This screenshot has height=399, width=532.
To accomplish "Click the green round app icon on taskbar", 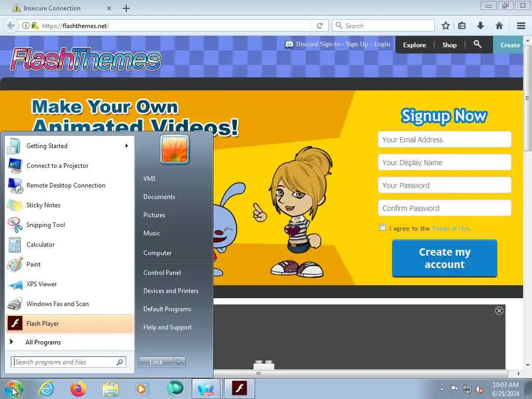I will [175, 388].
